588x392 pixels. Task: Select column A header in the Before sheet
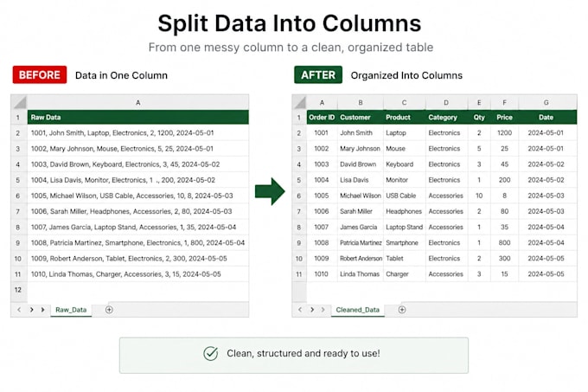pyautogui.click(x=138, y=102)
